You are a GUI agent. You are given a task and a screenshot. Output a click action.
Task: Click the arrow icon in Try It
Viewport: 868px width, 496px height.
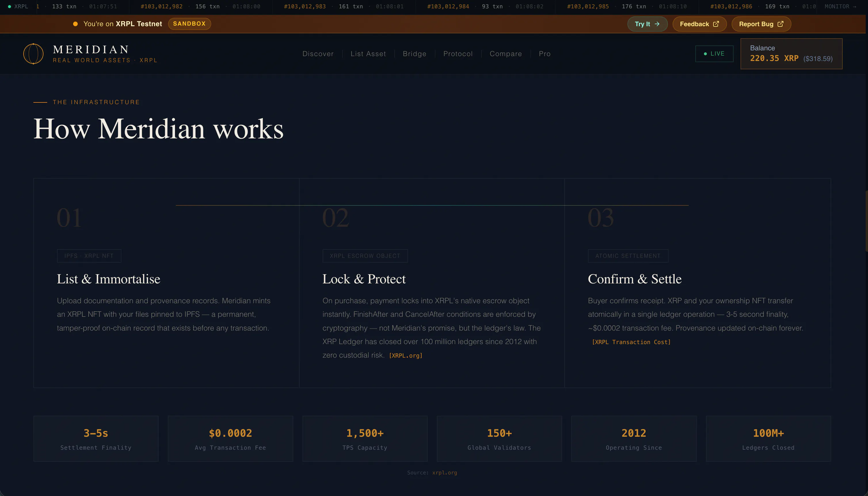click(657, 24)
